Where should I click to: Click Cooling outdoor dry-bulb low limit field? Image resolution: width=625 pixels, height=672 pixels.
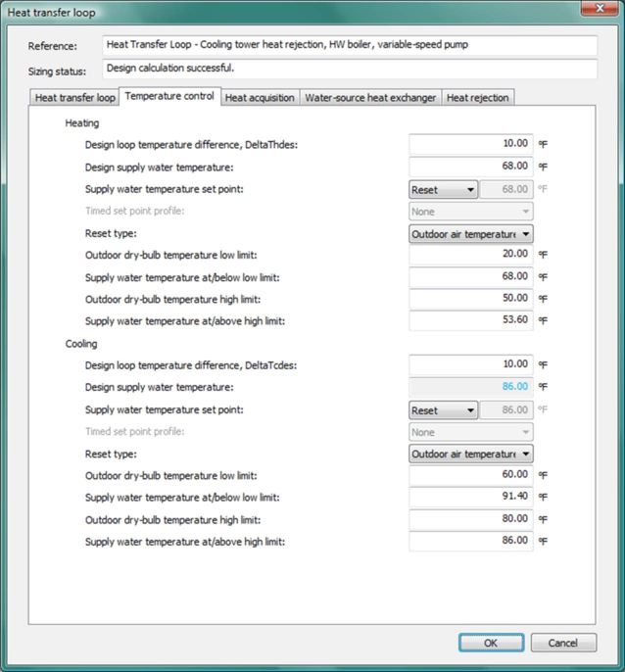pos(470,475)
